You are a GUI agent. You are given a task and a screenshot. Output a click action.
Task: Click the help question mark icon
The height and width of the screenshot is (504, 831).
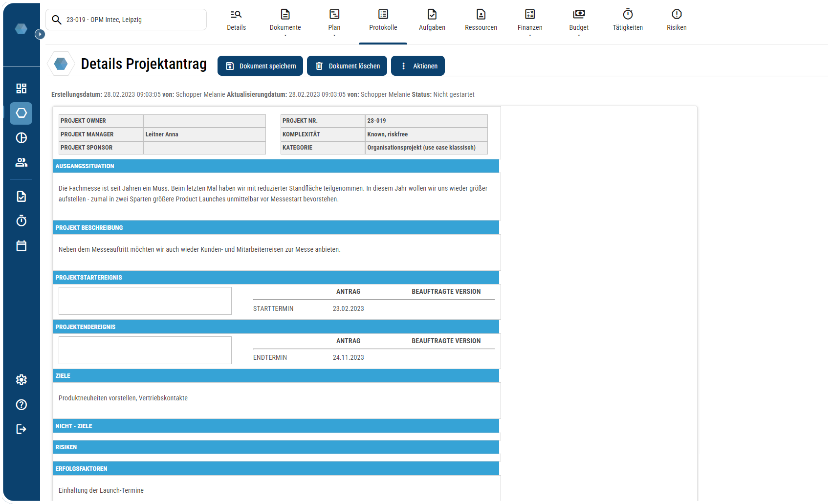[x=21, y=405]
